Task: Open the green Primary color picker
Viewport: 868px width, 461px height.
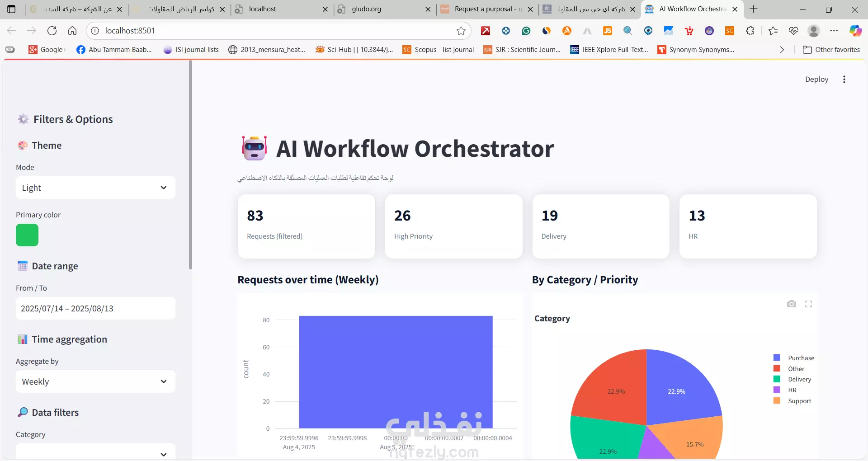Action: click(27, 235)
